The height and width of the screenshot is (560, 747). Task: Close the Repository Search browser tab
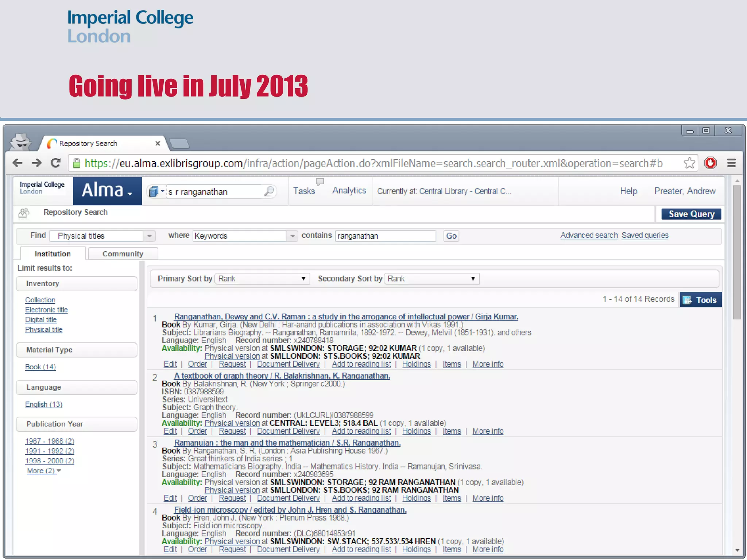point(158,144)
